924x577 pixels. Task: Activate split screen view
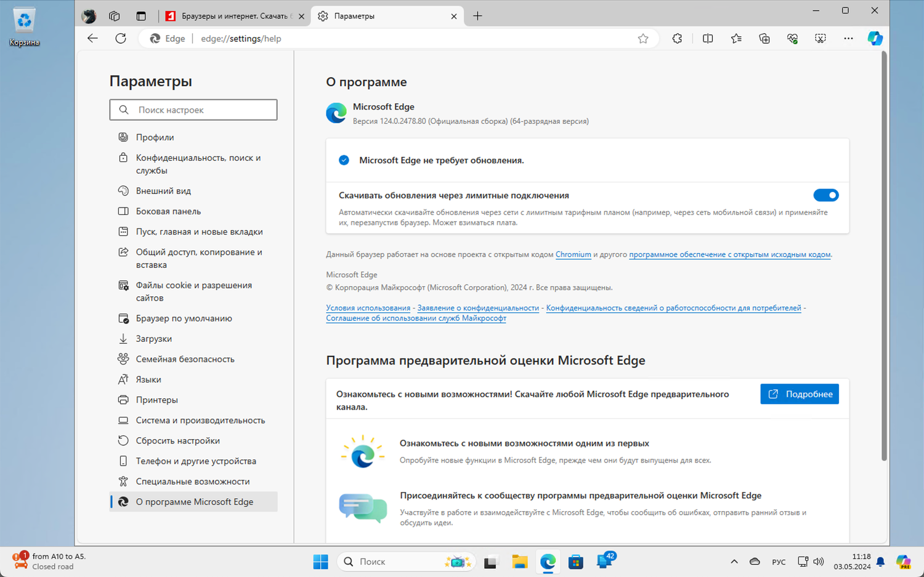(x=708, y=39)
